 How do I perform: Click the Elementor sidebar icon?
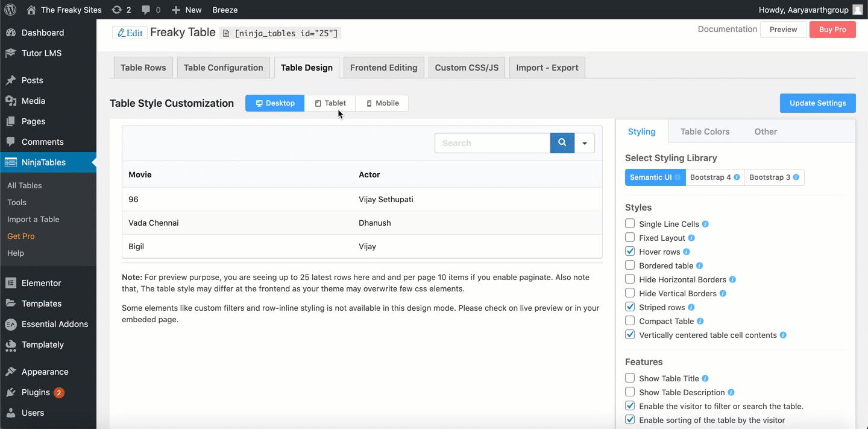coord(10,283)
